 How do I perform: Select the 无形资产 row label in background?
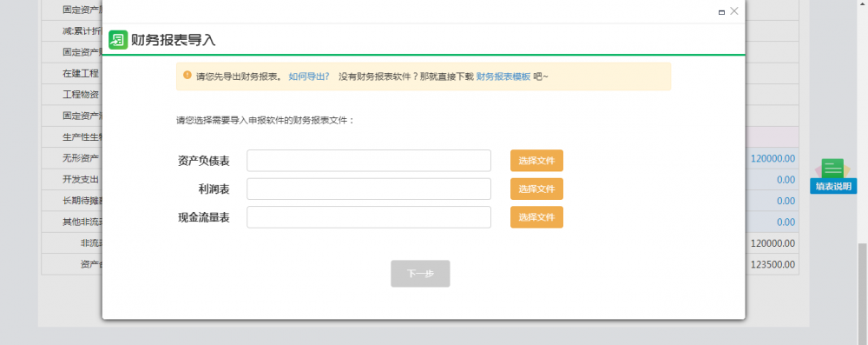click(81, 159)
